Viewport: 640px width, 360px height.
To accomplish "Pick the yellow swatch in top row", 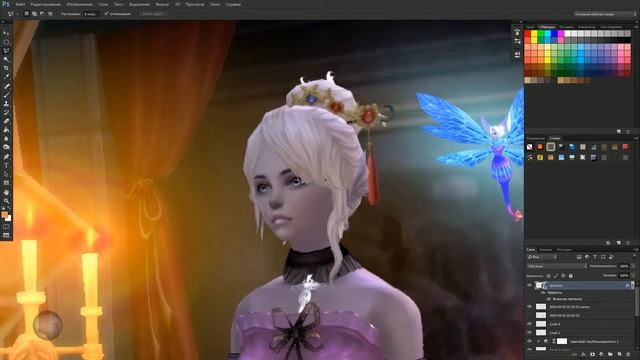I will [x=534, y=34].
